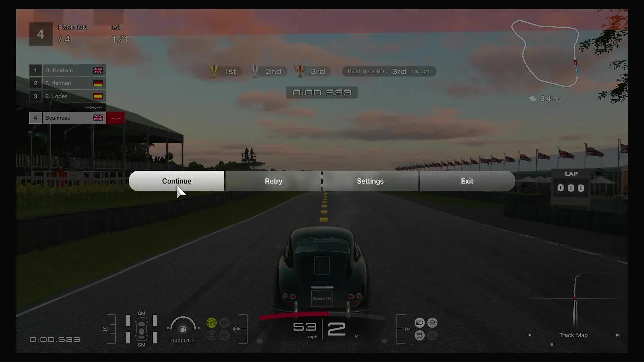Click the red rev bar above speedometer
Screen dimensions: 644x362
[x=294, y=315]
